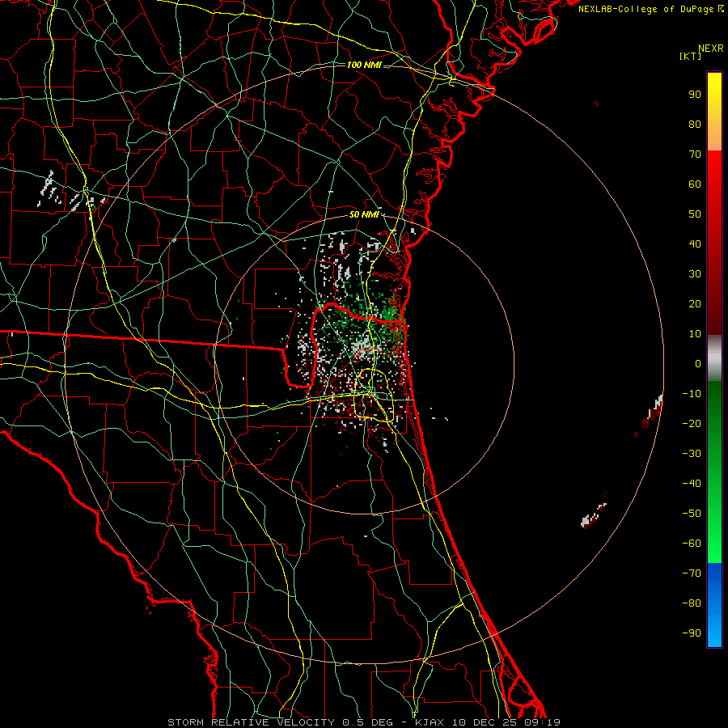Click the -80 value on the velocity scale
The width and height of the screenshot is (728, 728).
click(x=692, y=603)
